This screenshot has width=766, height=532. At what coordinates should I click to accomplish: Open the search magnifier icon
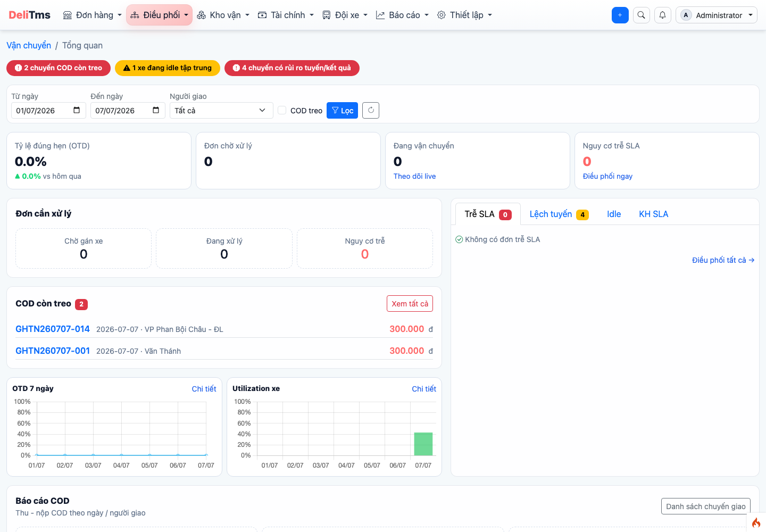click(642, 15)
